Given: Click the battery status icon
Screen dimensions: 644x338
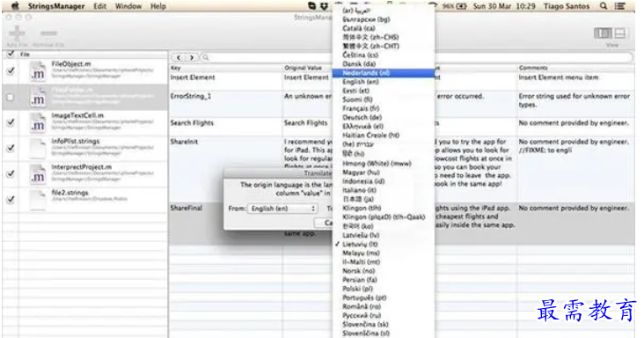Looking at the screenshot, I should pyautogui.click(x=461, y=6).
